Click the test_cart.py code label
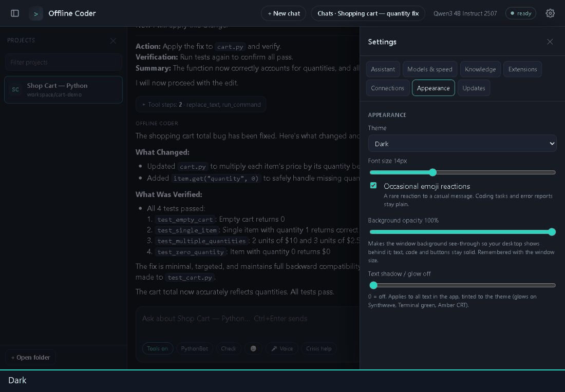Image resolution: width=565 pixels, height=392 pixels. (190, 278)
